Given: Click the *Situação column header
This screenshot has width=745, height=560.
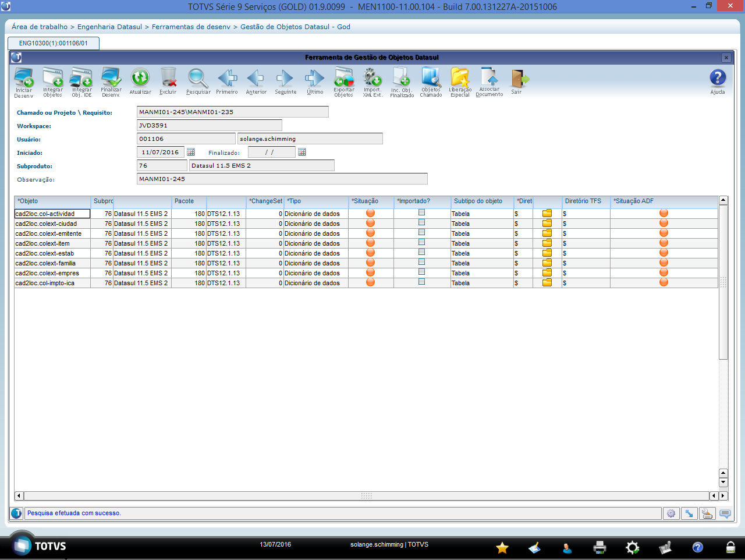Looking at the screenshot, I should click(371, 201).
